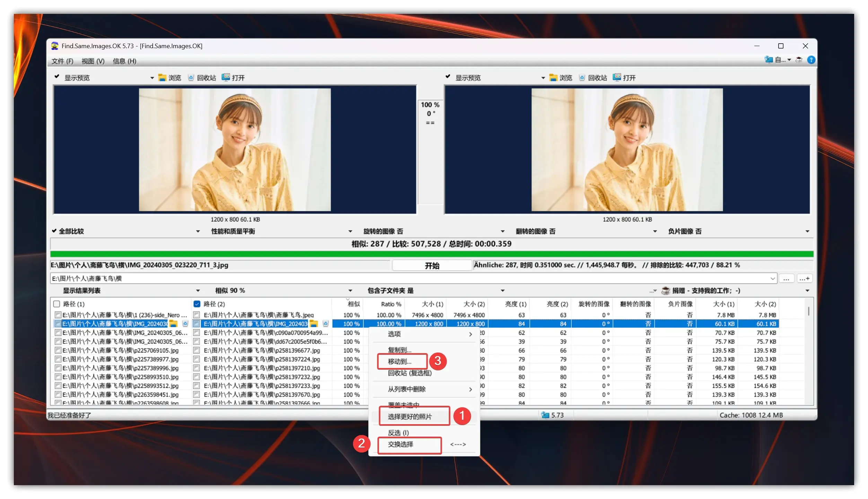Viewport: 868px width, 499px height.
Task: Click the 开始 button
Action: (432, 266)
